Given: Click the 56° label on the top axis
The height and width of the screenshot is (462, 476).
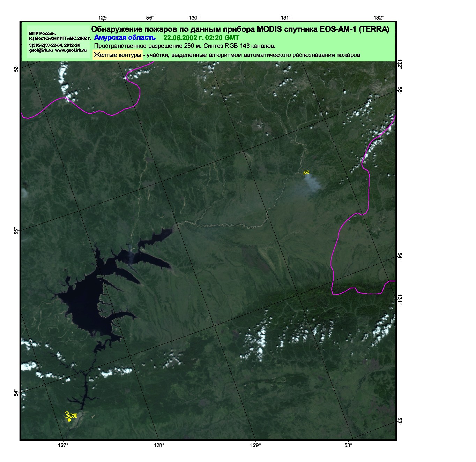Looking at the screenshot, I should tap(150, 17).
